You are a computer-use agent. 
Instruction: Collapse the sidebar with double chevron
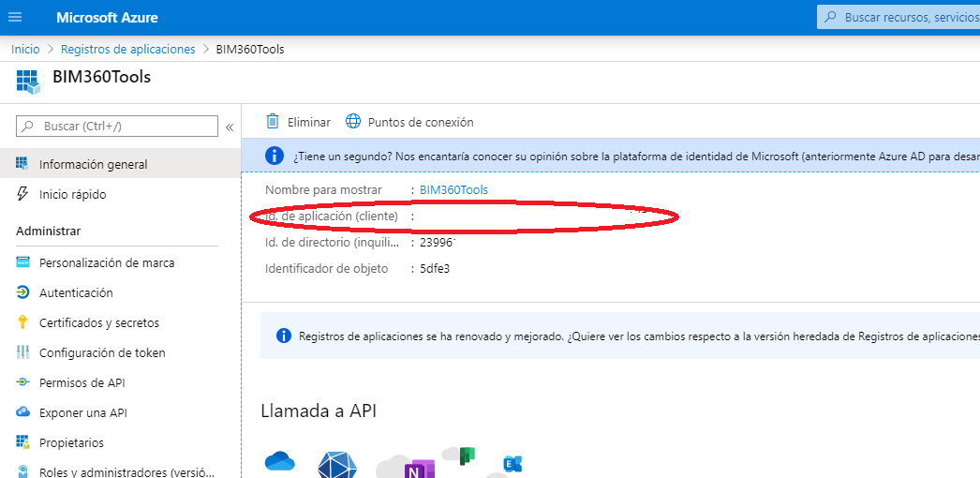230,127
